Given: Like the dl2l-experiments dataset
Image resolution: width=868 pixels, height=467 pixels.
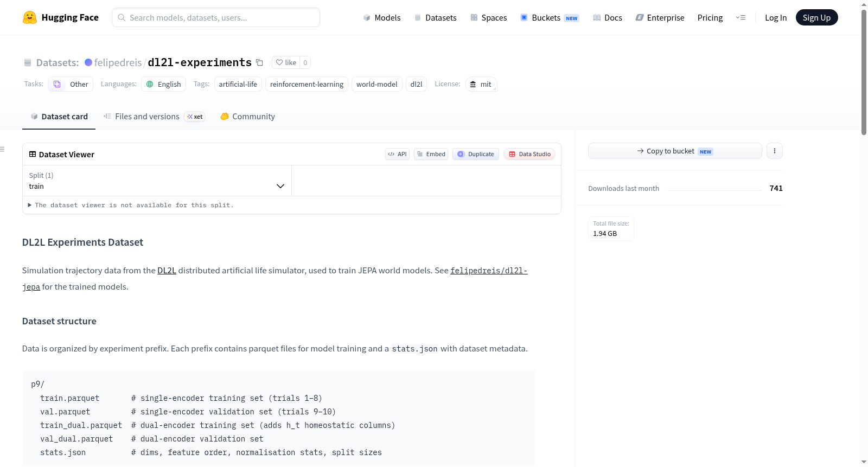Looking at the screenshot, I should tap(286, 62).
